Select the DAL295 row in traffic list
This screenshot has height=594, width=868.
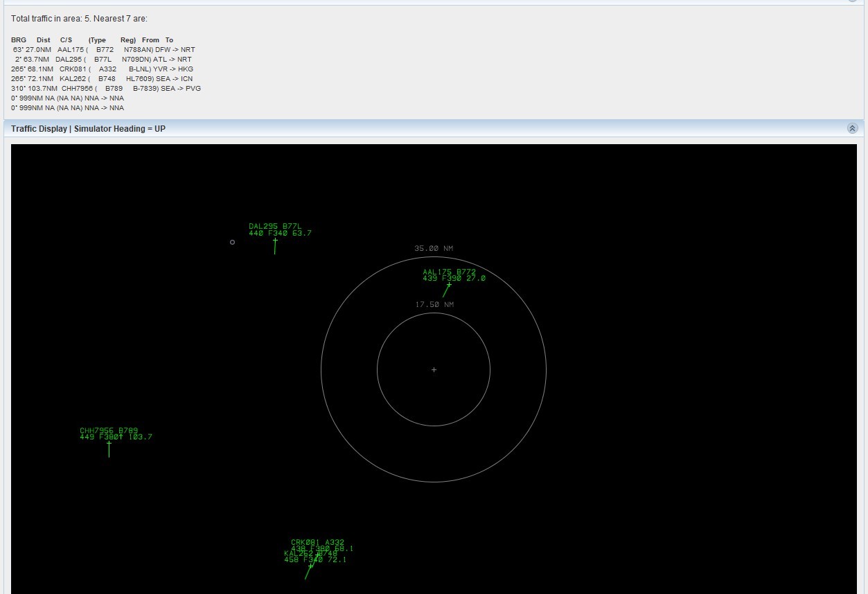[x=102, y=60]
